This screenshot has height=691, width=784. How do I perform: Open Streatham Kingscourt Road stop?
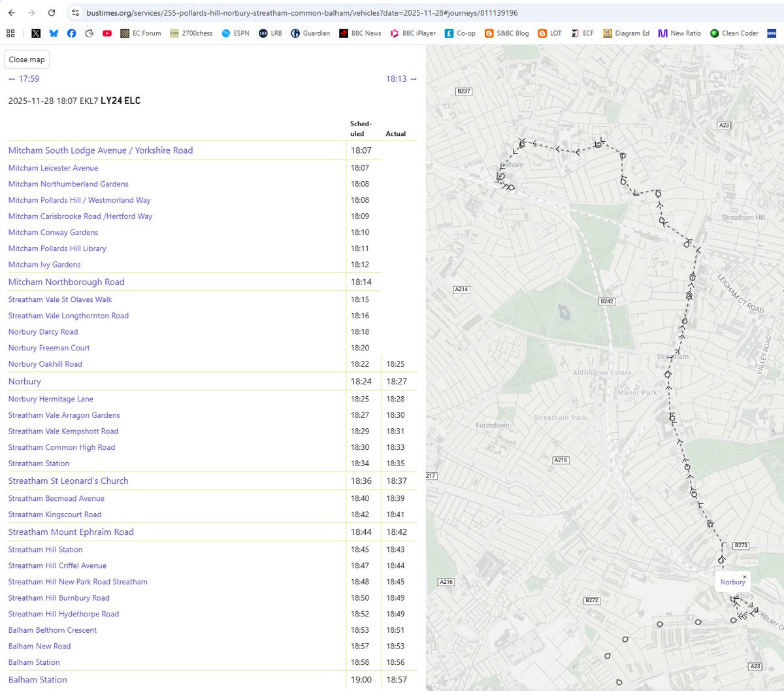coord(55,514)
